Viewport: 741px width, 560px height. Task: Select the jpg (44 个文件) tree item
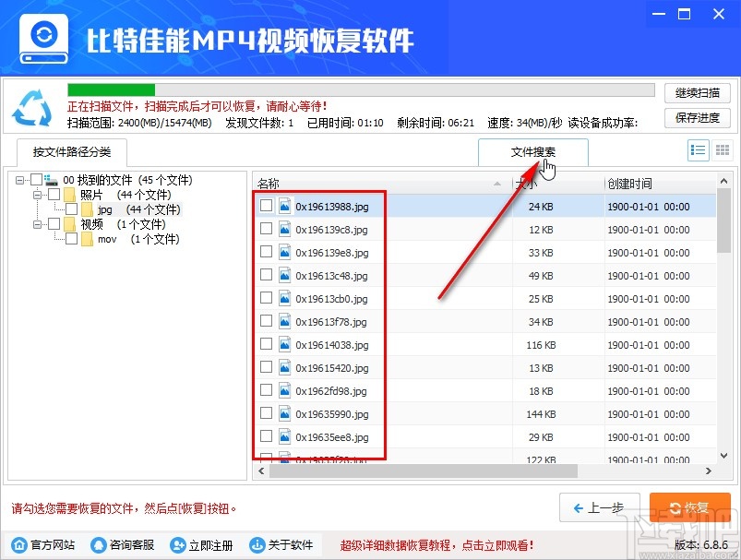pos(139,209)
